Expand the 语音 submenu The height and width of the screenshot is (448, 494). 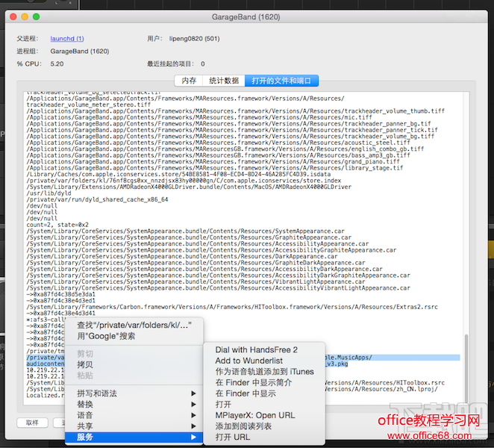tap(134, 415)
